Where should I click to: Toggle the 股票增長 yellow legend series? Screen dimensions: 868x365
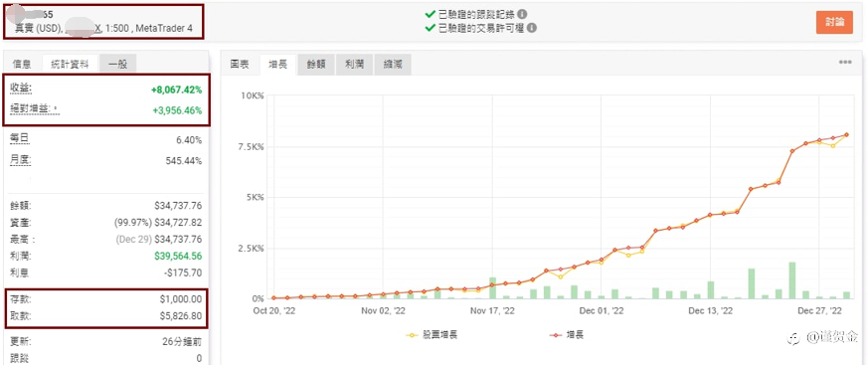point(432,334)
